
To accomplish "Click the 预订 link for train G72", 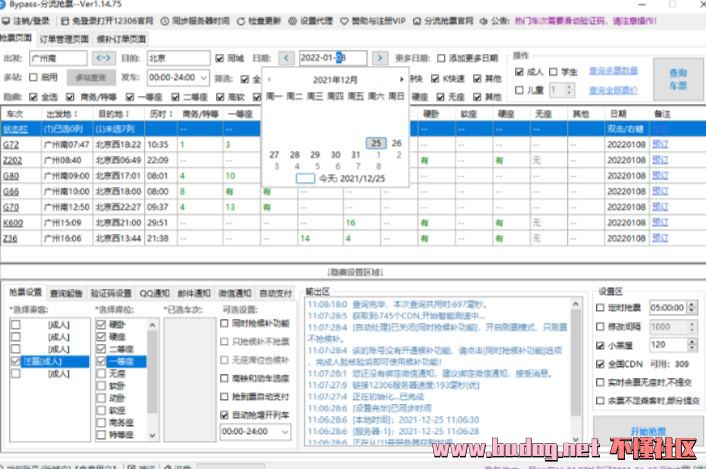I will [x=660, y=144].
